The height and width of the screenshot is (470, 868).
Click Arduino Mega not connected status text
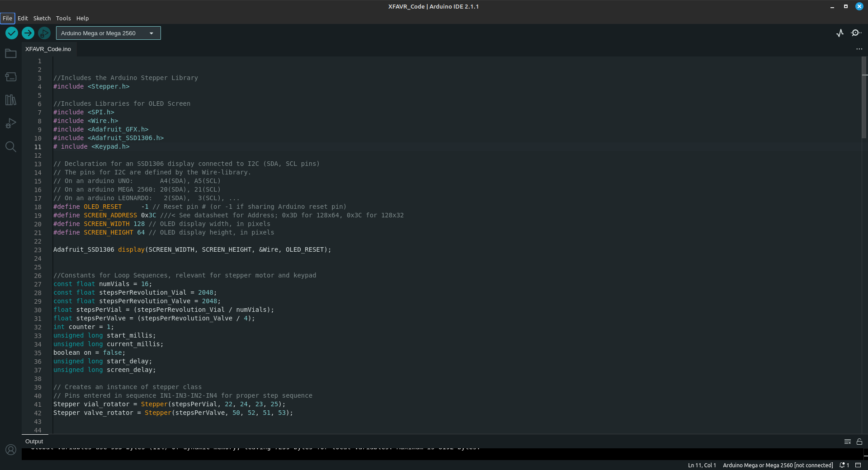point(778,465)
